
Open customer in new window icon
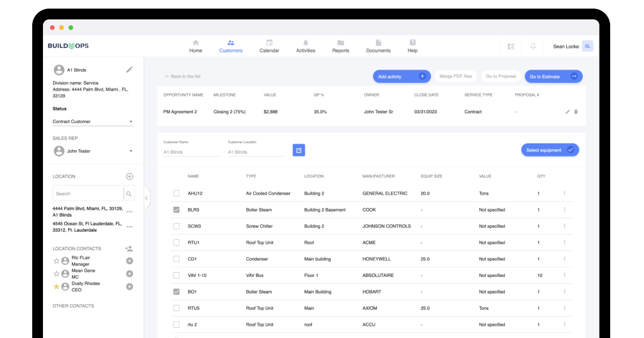tap(299, 150)
